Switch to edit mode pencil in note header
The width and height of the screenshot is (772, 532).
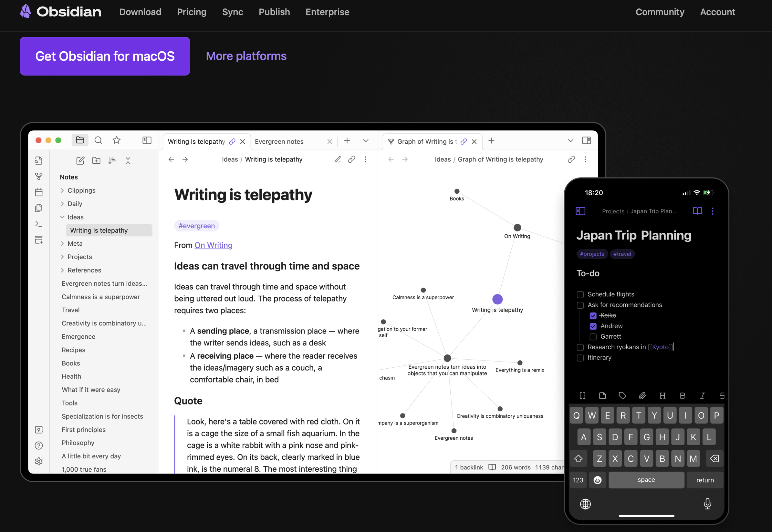338,159
